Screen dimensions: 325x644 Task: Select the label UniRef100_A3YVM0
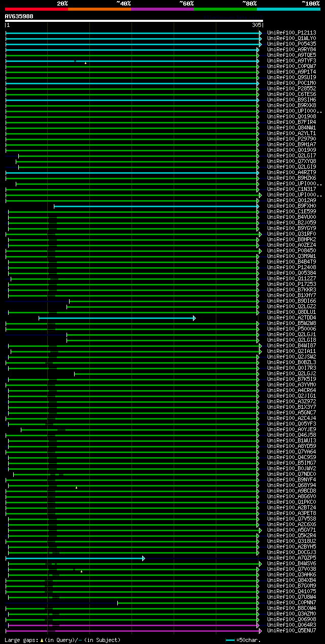coord(291,384)
